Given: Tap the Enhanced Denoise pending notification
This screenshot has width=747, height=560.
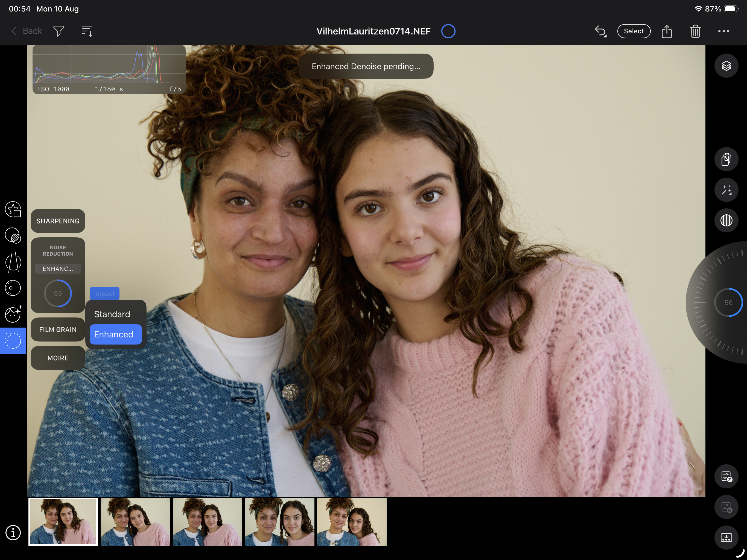Looking at the screenshot, I should (x=366, y=66).
